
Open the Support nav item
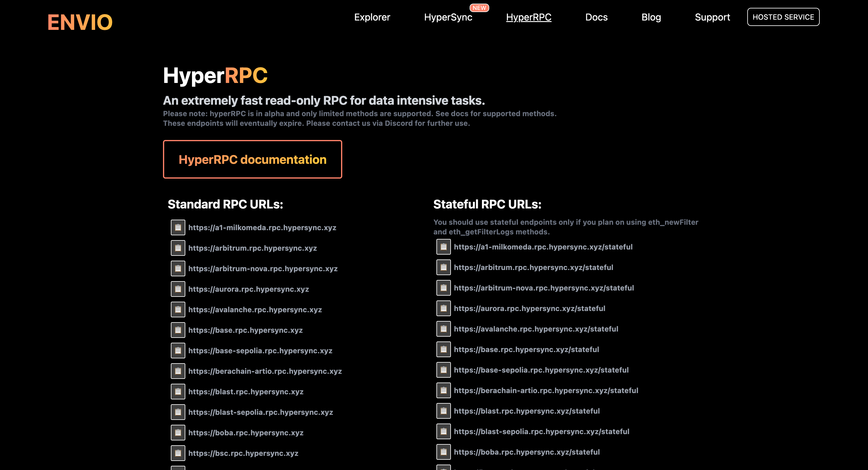(712, 17)
